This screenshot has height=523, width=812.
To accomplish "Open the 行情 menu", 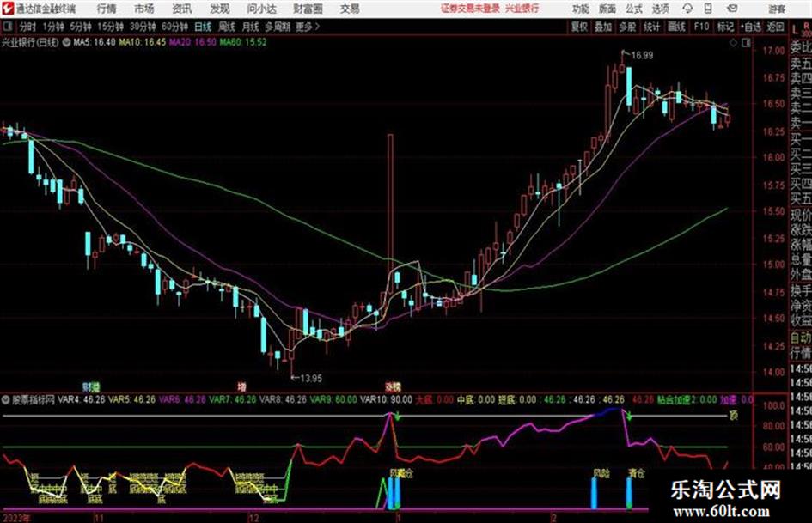I will [107, 9].
